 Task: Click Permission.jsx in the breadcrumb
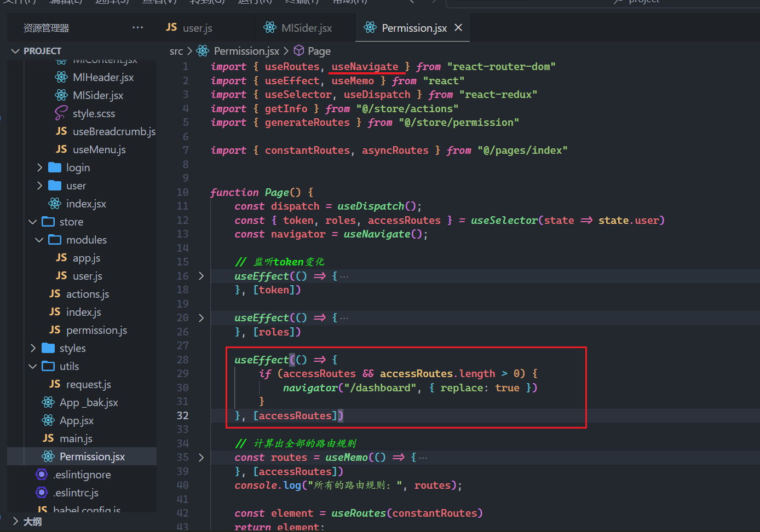point(246,51)
